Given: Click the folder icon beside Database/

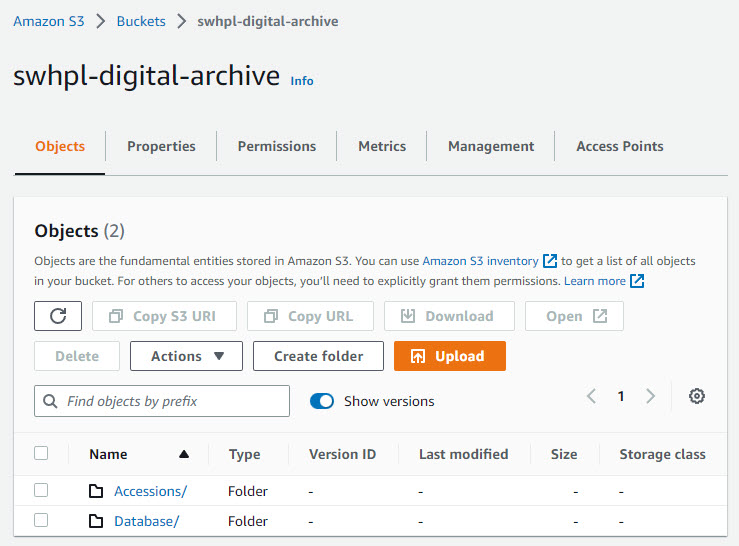Looking at the screenshot, I should 96,521.
